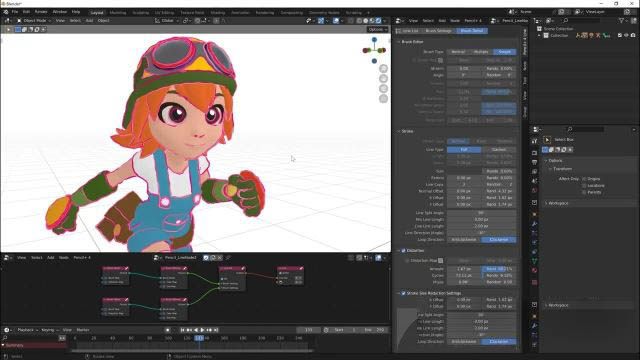The height and width of the screenshot is (360, 640).
Task: Open the Render menu
Action: (x=41, y=12)
